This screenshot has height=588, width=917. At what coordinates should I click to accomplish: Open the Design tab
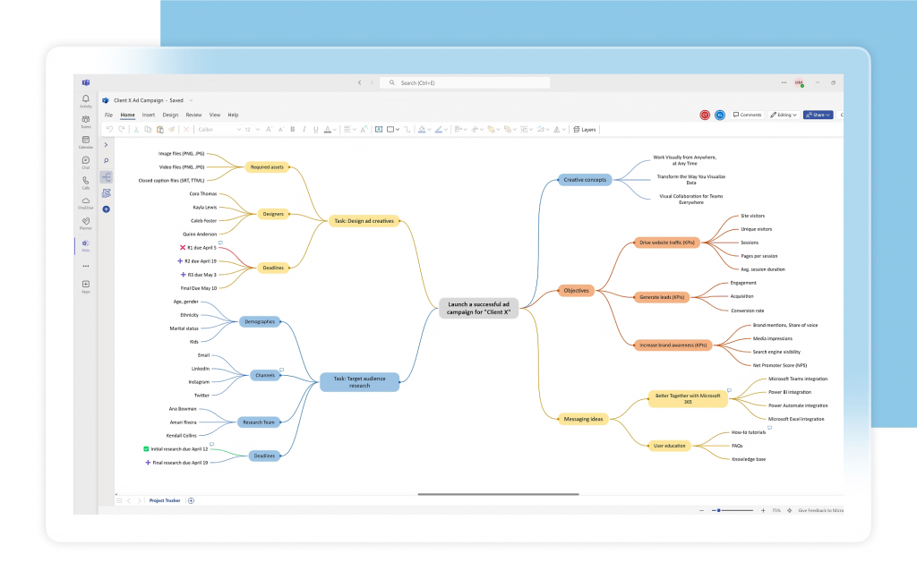pyautogui.click(x=171, y=115)
